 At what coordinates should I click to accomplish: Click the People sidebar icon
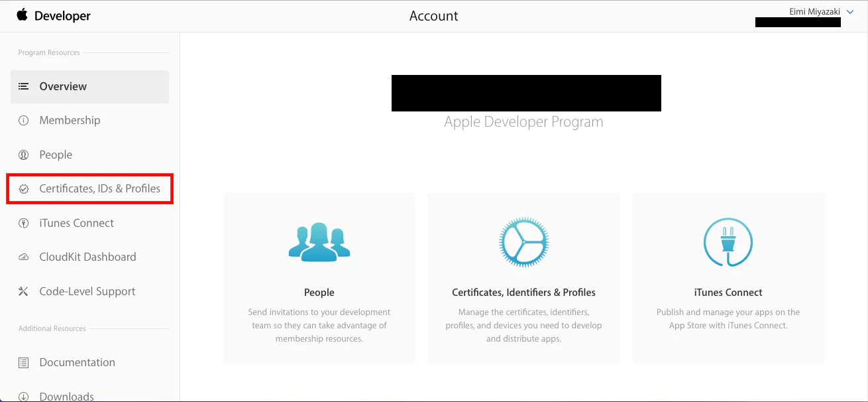[23, 155]
